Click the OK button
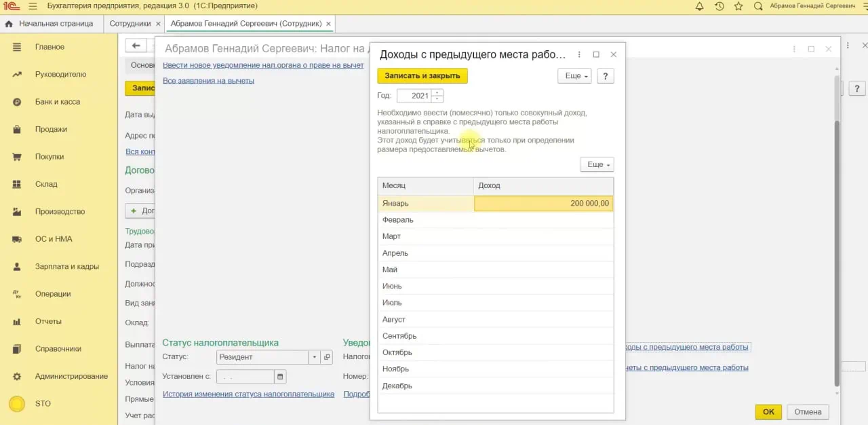The width and height of the screenshot is (868, 425). pyautogui.click(x=768, y=411)
